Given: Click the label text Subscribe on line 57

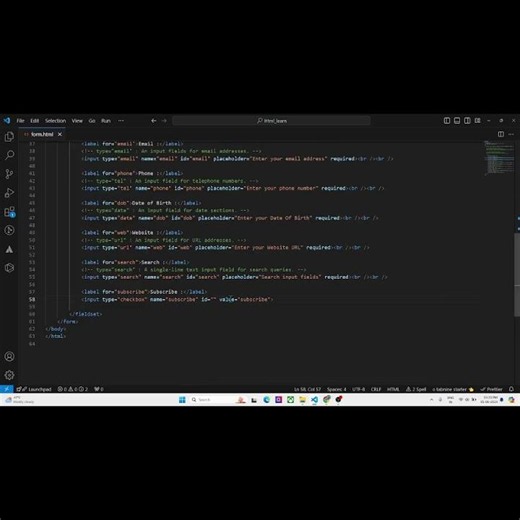Looking at the screenshot, I should click(x=164, y=292).
